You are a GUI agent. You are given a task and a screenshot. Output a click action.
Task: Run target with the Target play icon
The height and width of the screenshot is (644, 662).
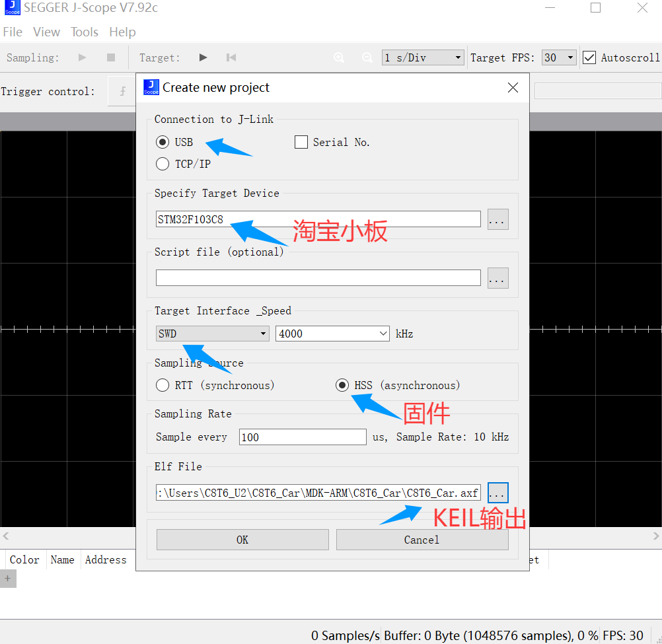point(203,57)
